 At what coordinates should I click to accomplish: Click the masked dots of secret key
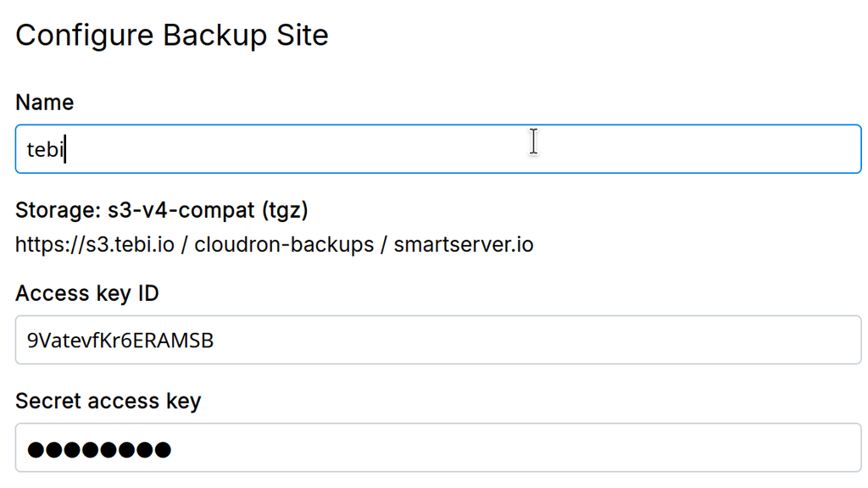coord(98,449)
